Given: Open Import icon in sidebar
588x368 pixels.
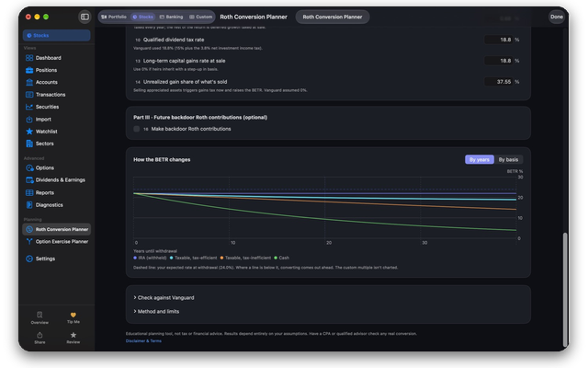Looking at the screenshot, I should pos(29,120).
